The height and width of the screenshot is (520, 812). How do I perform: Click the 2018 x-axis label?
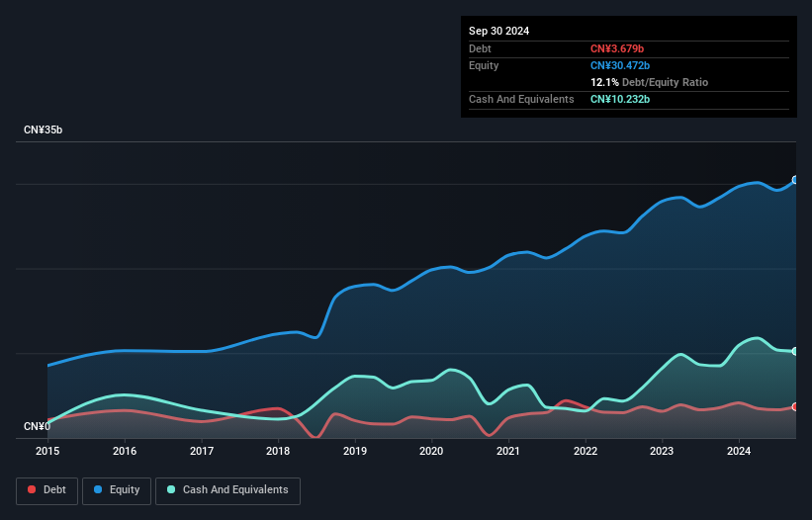click(278, 451)
